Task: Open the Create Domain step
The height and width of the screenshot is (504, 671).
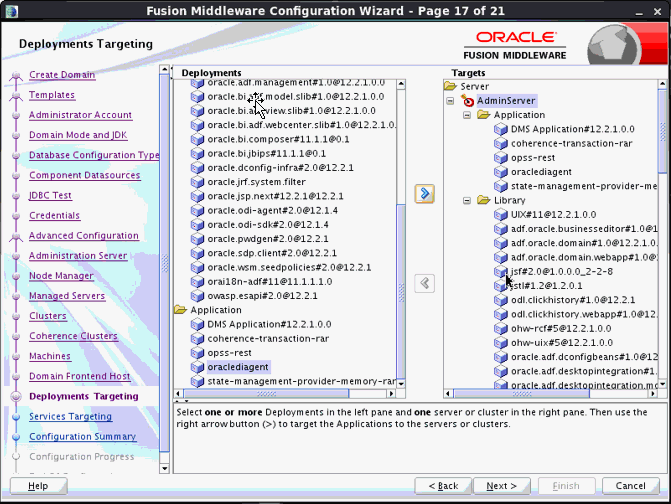Action: (62, 75)
